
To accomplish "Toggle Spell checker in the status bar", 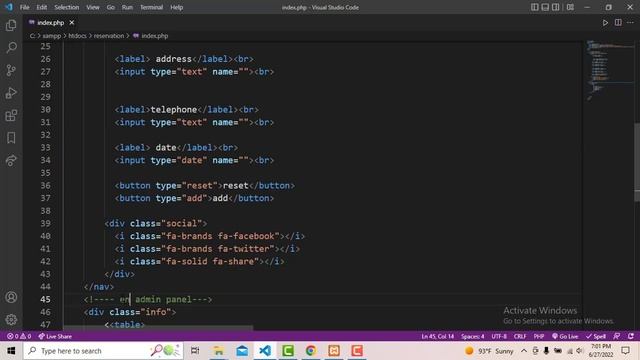I will click(x=596, y=336).
